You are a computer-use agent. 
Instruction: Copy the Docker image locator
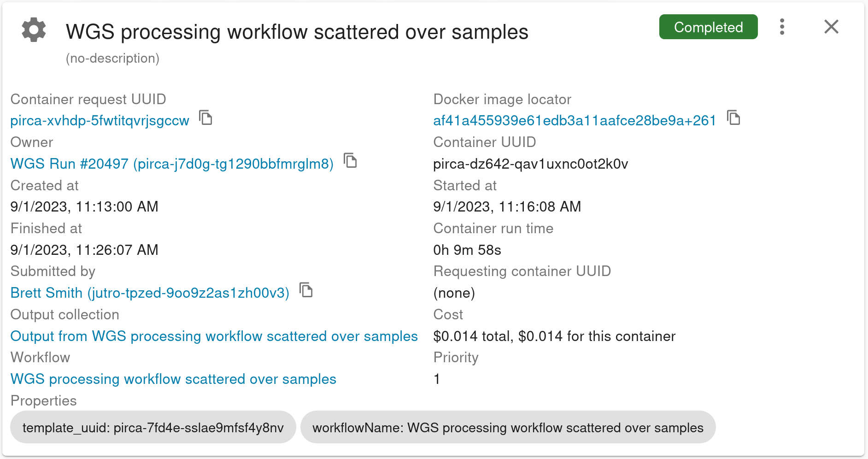point(733,118)
